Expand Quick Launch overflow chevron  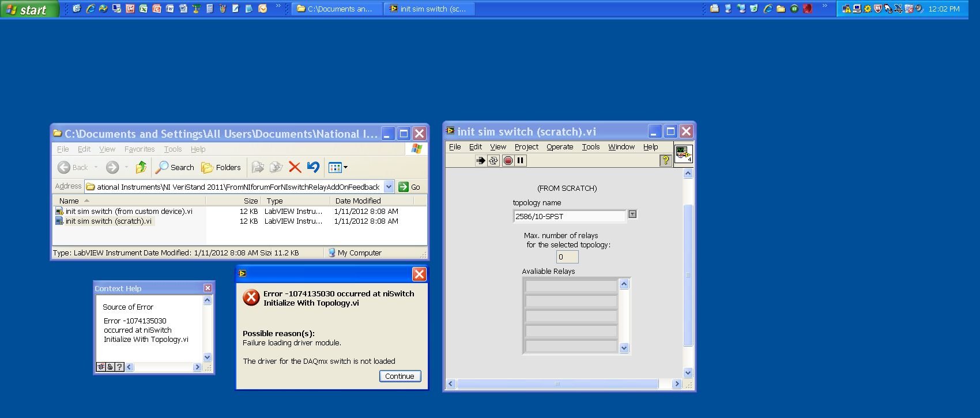pyautogui.click(x=278, y=6)
